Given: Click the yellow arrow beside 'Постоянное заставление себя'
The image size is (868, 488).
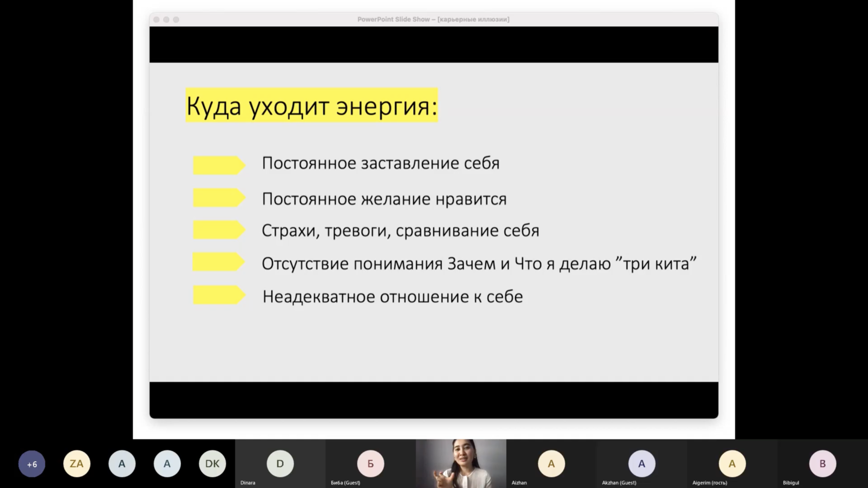Looking at the screenshot, I should [219, 165].
